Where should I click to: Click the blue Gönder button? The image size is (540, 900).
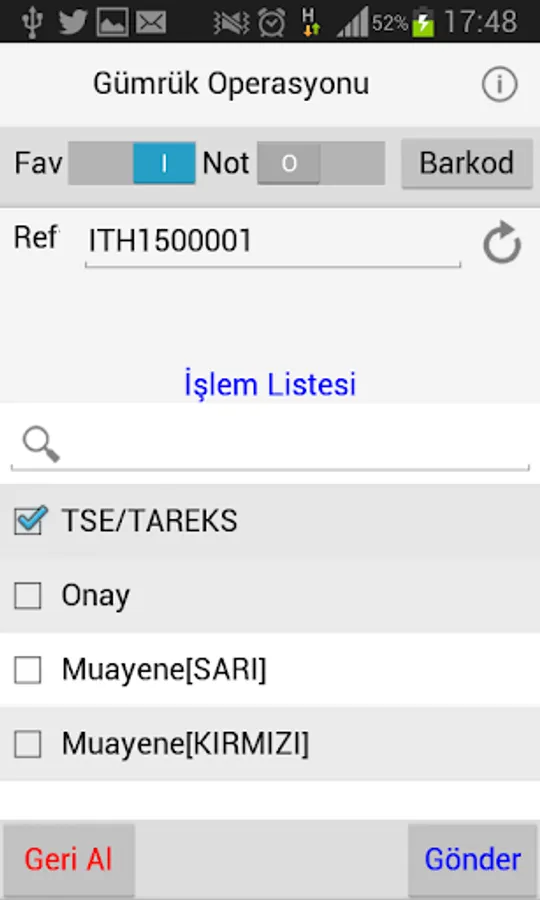473,860
